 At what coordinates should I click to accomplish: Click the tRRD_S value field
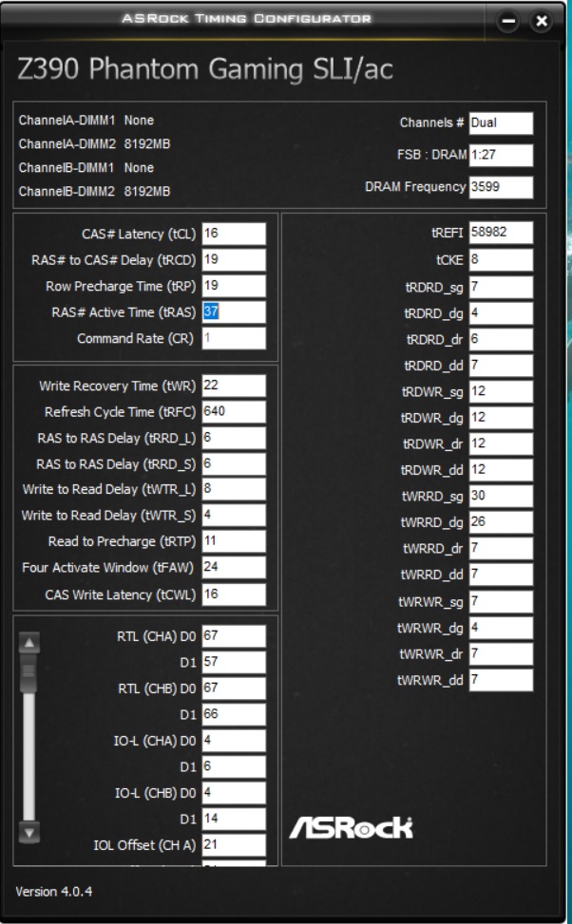coord(234,463)
